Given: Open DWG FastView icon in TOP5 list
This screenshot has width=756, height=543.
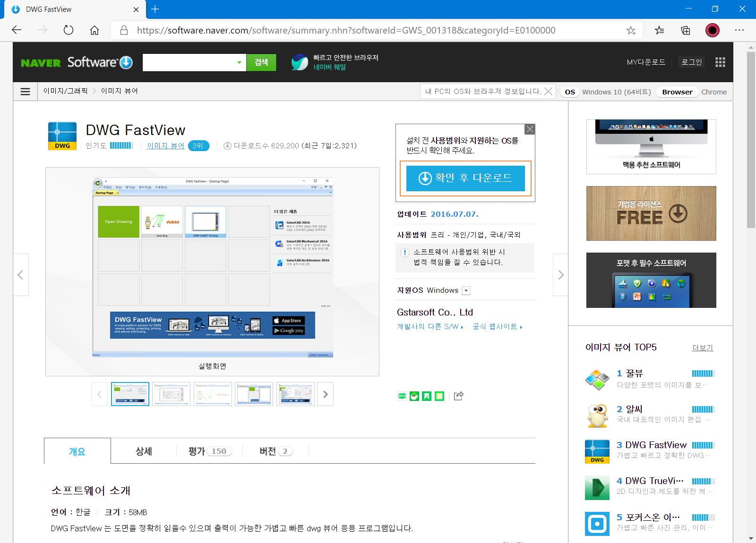Looking at the screenshot, I should [x=597, y=451].
